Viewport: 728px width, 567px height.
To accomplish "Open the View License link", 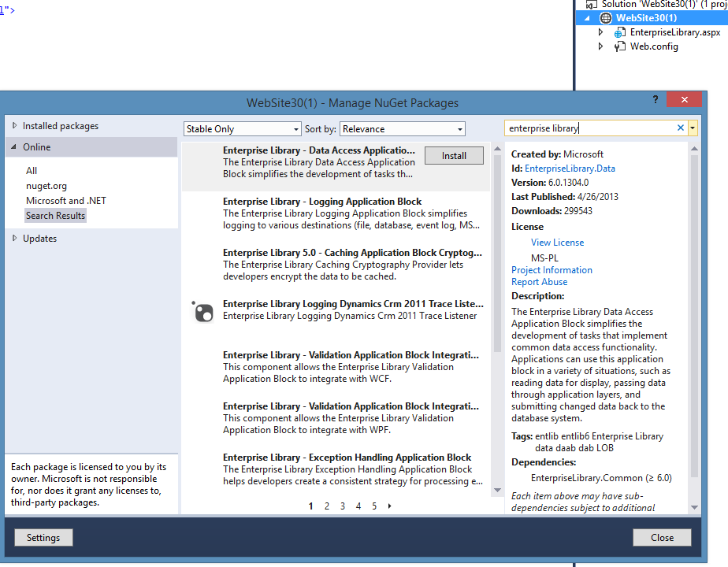I will (x=557, y=243).
